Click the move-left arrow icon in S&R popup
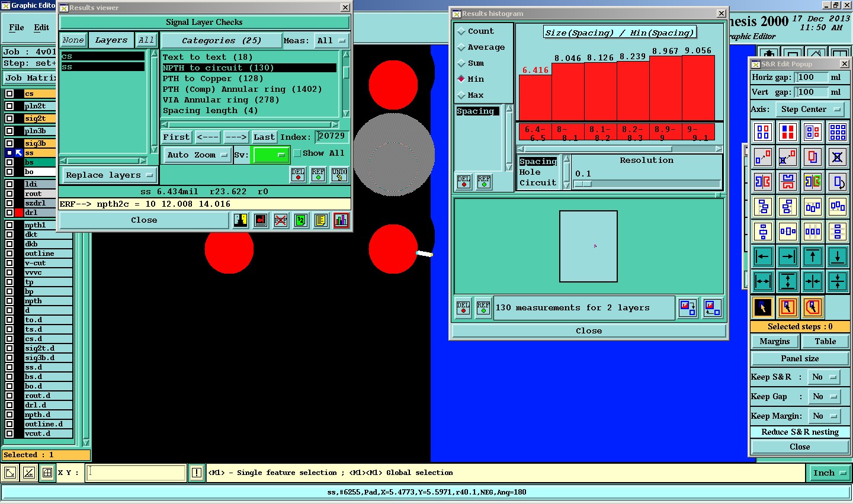 click(x=763, y=256)
